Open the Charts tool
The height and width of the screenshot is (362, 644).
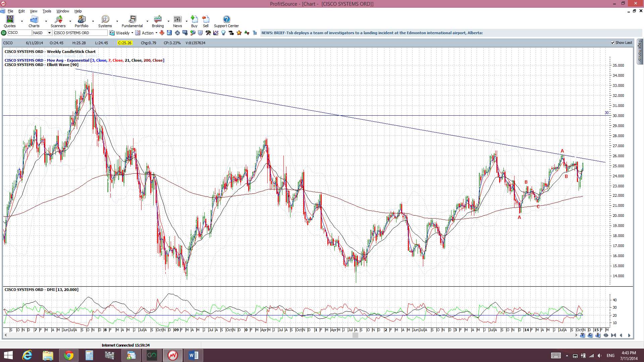pyautogui.click(x=34, y=21)
